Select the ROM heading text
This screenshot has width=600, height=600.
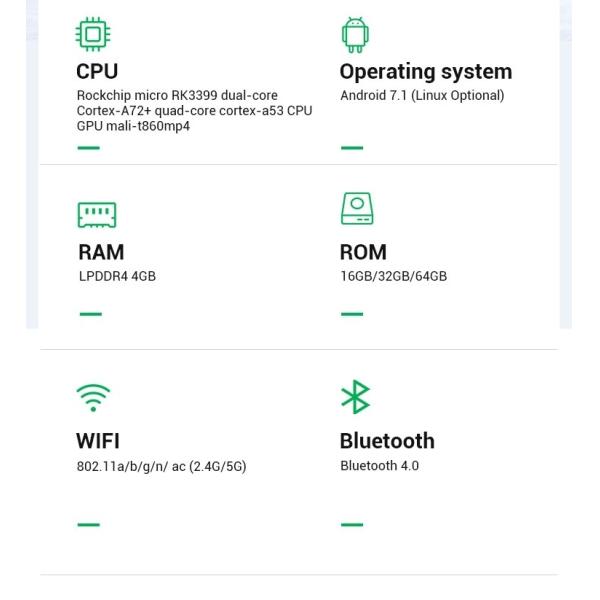click(x=363, y=252)
